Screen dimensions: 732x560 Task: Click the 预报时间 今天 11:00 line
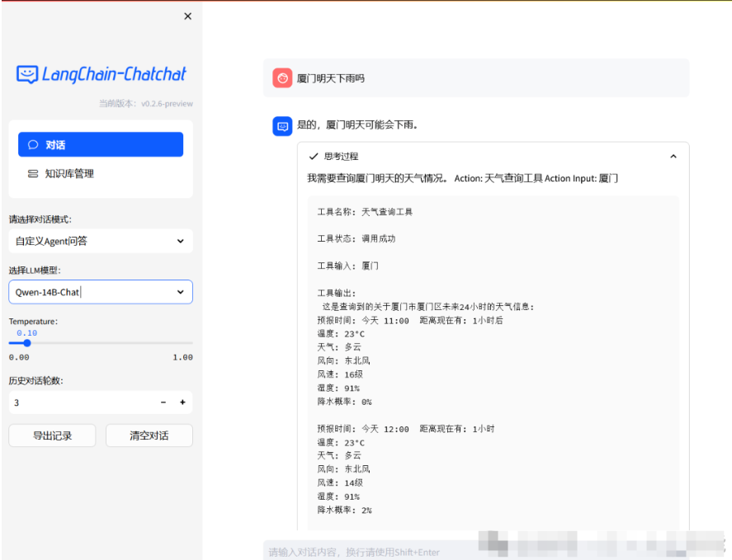(410, 321)
